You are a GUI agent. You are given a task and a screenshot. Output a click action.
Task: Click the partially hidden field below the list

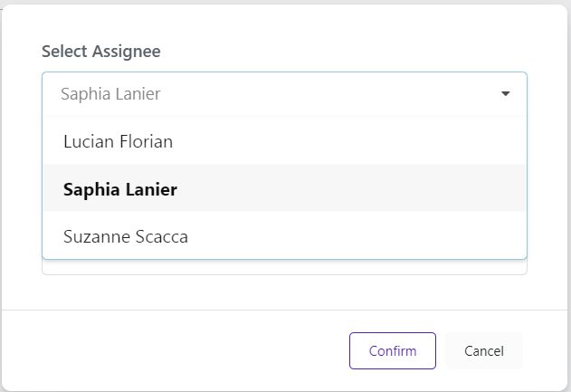click(284, 267)
